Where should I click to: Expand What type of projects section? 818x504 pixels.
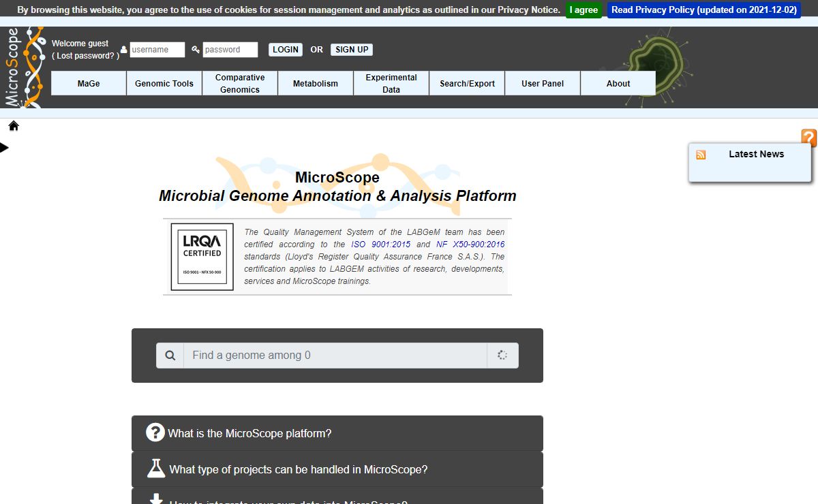337,469
